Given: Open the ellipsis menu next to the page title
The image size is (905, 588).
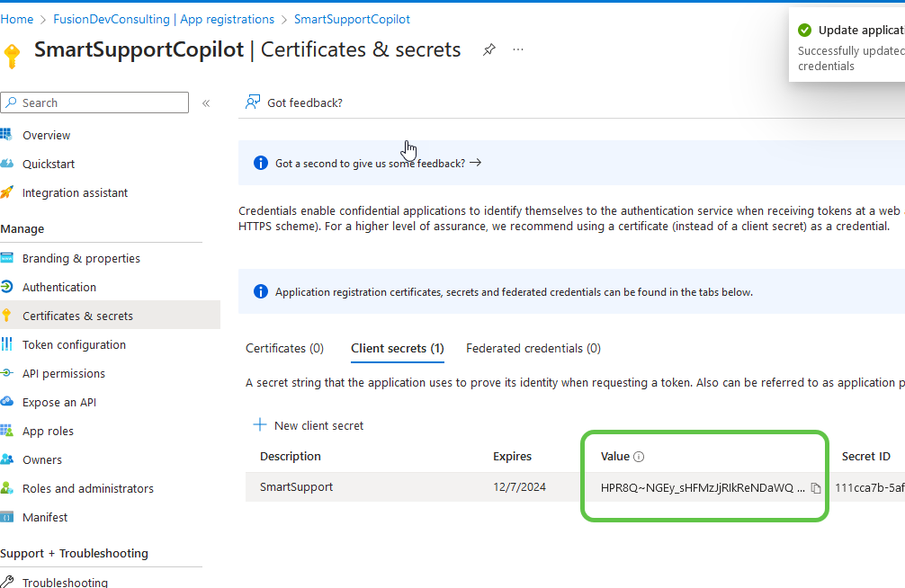Looking at the screenshot, I should 517,51.
